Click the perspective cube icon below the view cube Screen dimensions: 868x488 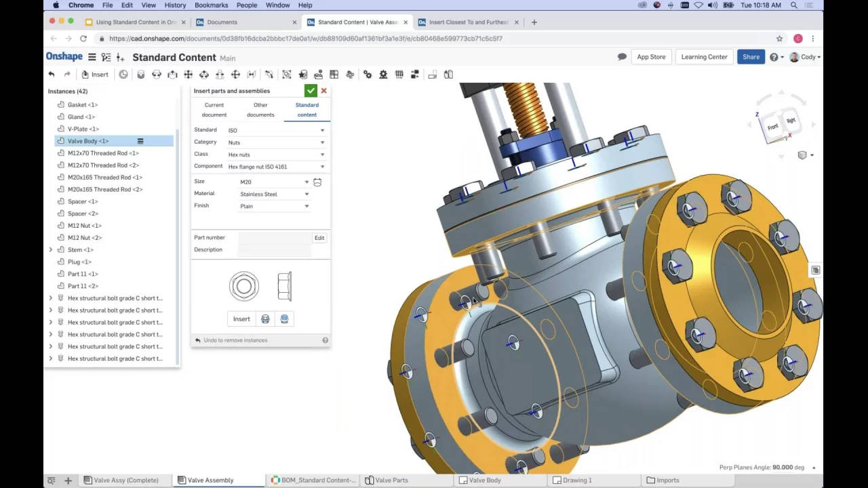point(803,155)
